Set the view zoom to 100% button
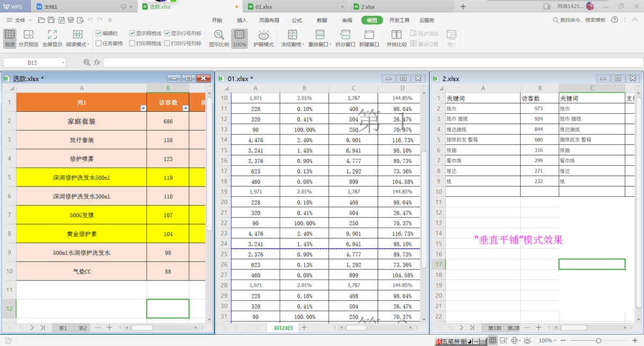The width and height of the screenshot is (644, 346). [239, 38]
